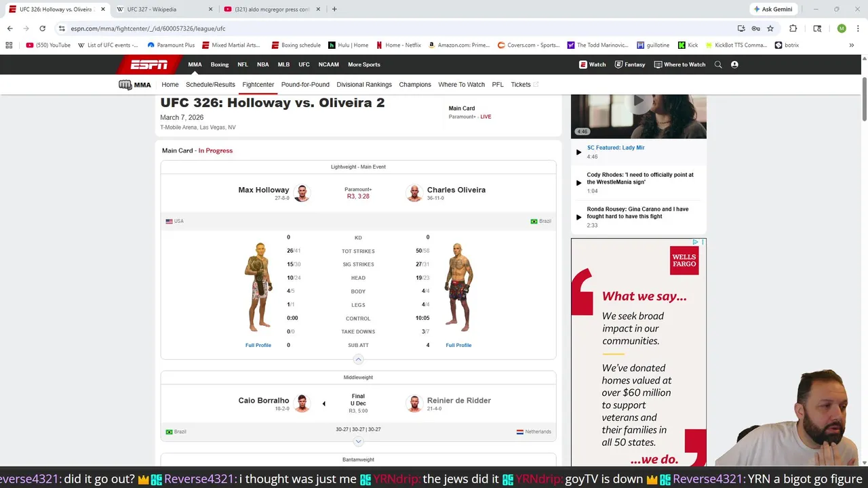Image resolution: width=868 pixels, height=488 pixels.
Task: Open Where to Watch in ESPN header
Action: [679, 64]
